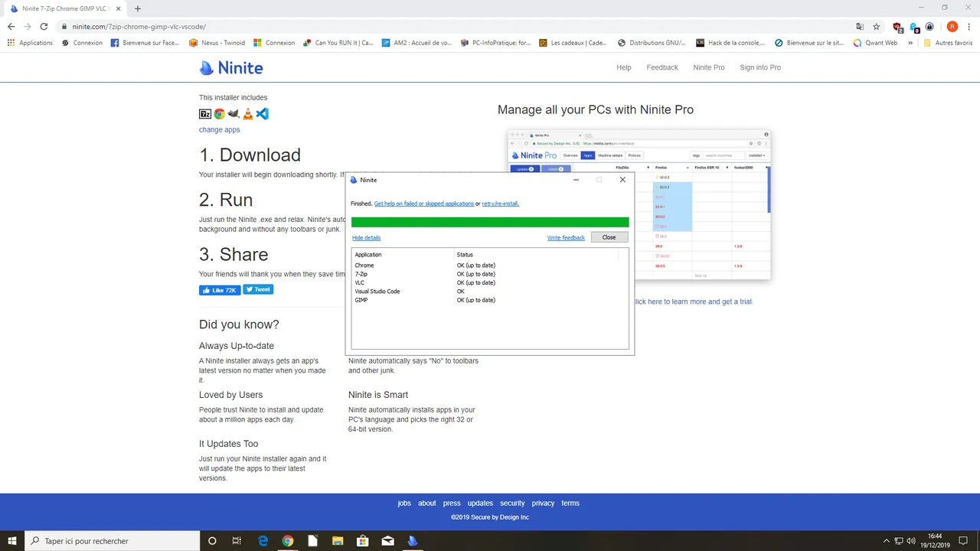Select the Visual Studio Code row
This screenshot has height=551, width=980.
490,292
